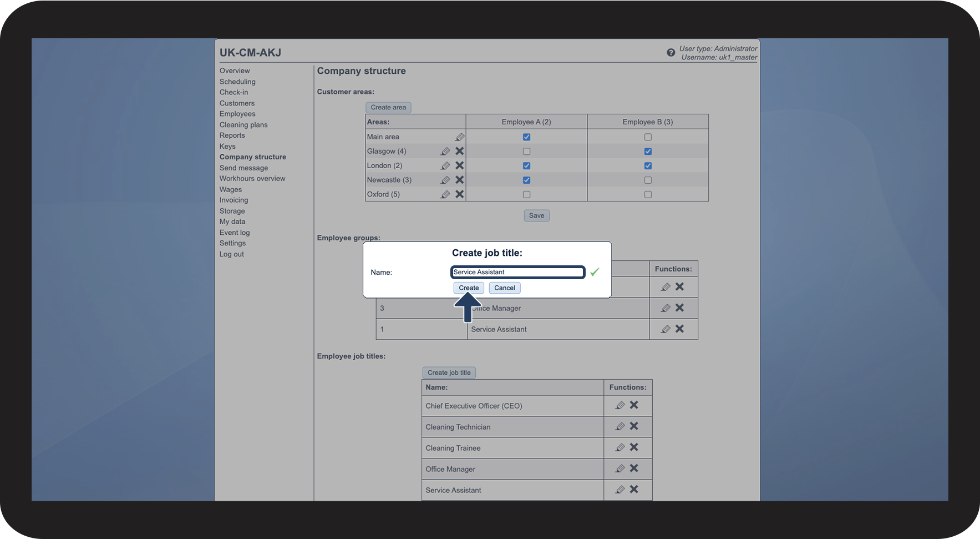The height and width of the screenshot is (539, 980).
Task: Delete the Service Assistant job title
Action: pyautogui.click(x=634, y=490)
